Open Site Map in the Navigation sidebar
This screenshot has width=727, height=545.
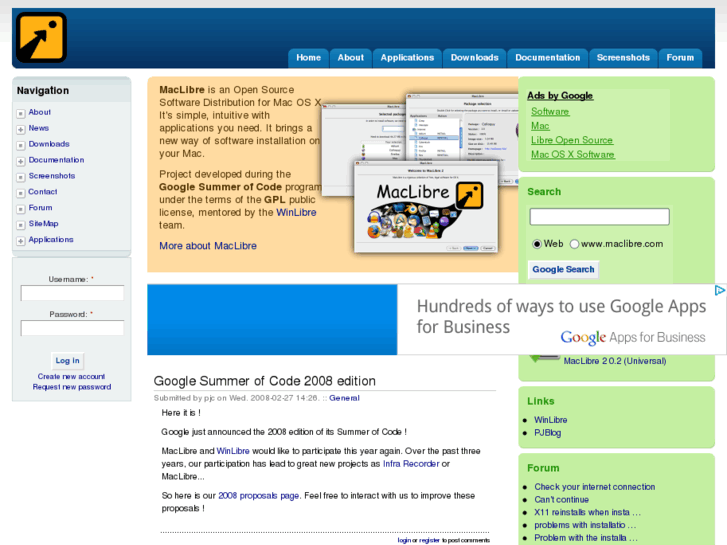(x=43, y=224)
